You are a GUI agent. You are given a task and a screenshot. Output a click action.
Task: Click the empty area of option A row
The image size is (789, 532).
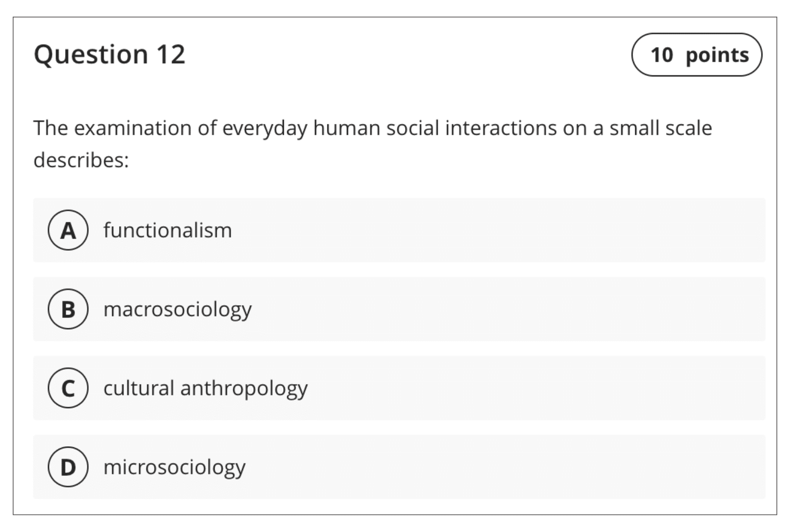click(497, 230)
